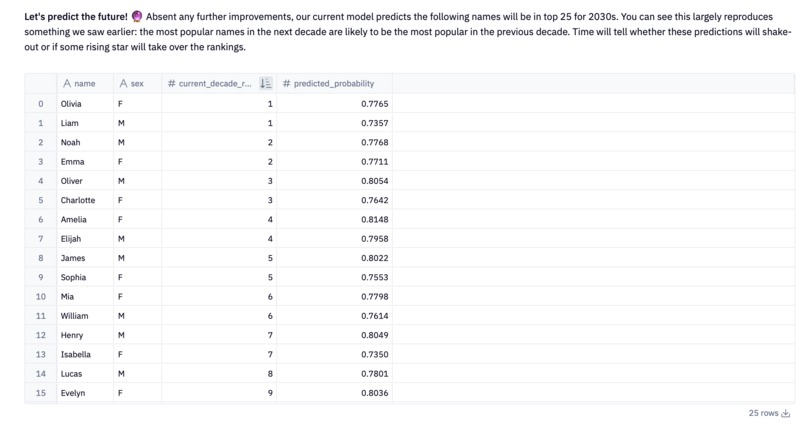Click probability value 0.7765
The image size is (806, 431).
[375, 104]
